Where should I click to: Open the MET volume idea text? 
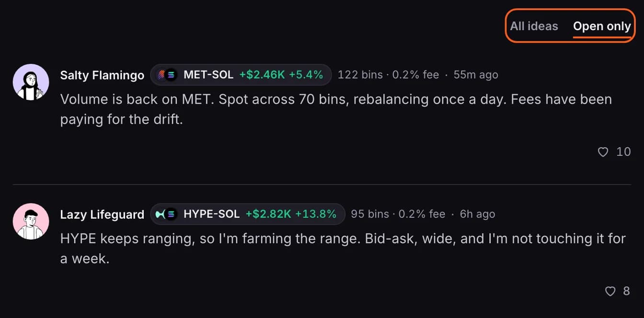(x=336, y=109)
